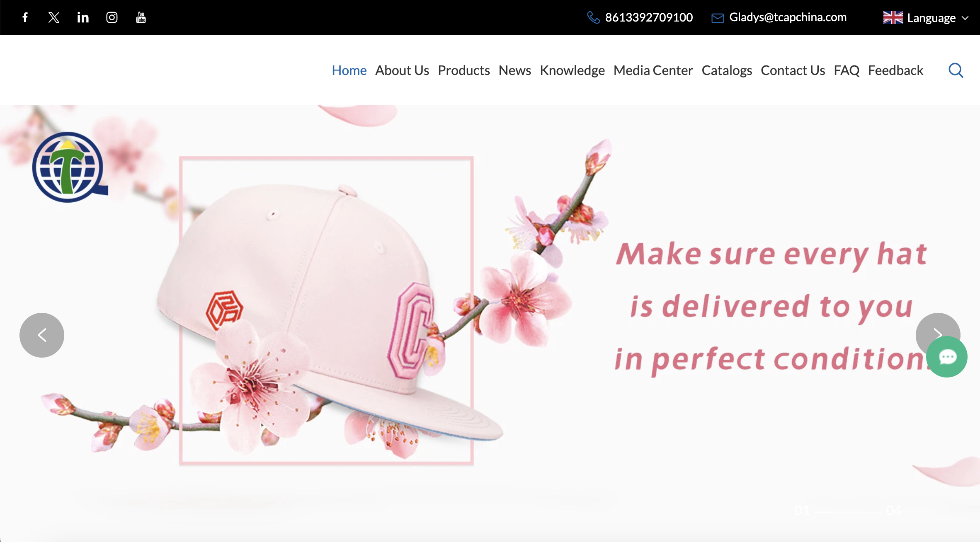Go to previous banner slide

tap(42, 335)
